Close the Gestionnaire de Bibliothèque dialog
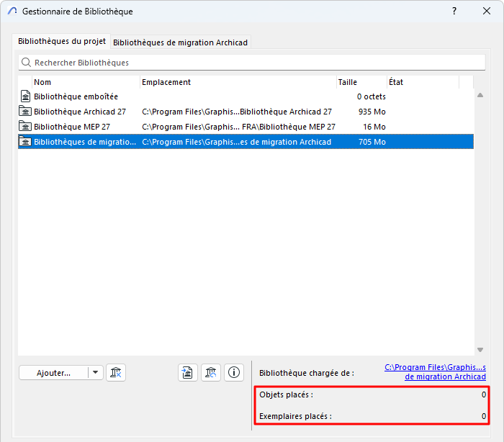 pos(487,12)
